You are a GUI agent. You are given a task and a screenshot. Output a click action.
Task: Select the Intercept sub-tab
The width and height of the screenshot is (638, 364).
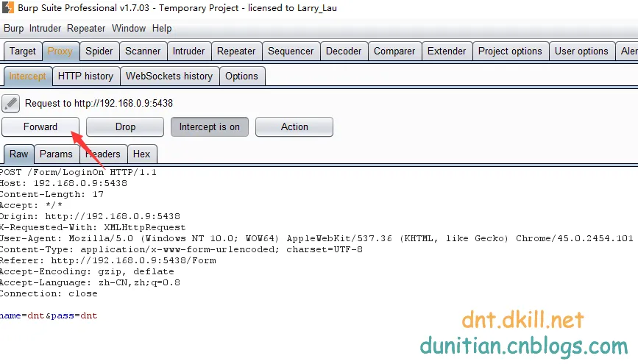[x=28, y=76]
